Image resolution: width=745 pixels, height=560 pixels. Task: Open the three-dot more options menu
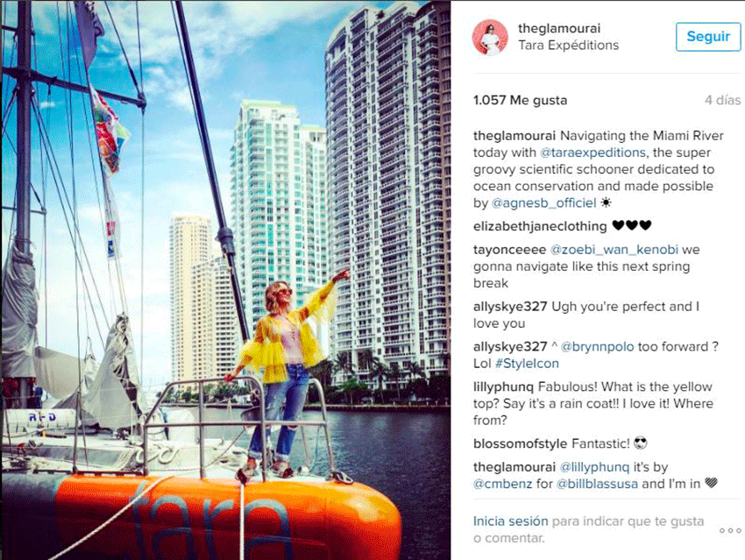(730, 530)
